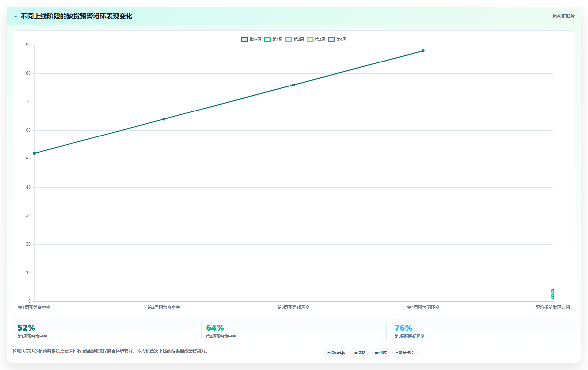Click the Chart.js tag chip

336,353
